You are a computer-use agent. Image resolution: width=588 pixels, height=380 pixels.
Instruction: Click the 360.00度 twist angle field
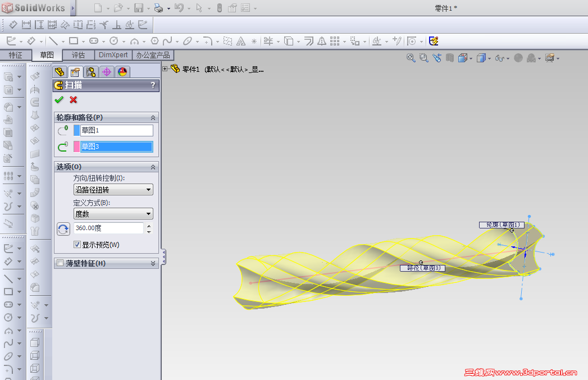pos(109,228)
